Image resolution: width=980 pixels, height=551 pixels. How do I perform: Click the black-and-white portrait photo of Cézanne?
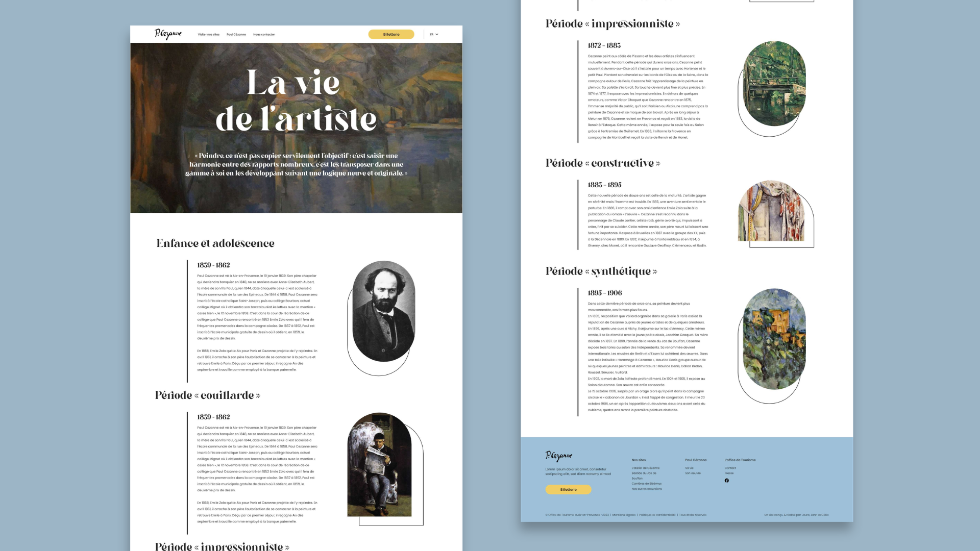pos(384,311)
